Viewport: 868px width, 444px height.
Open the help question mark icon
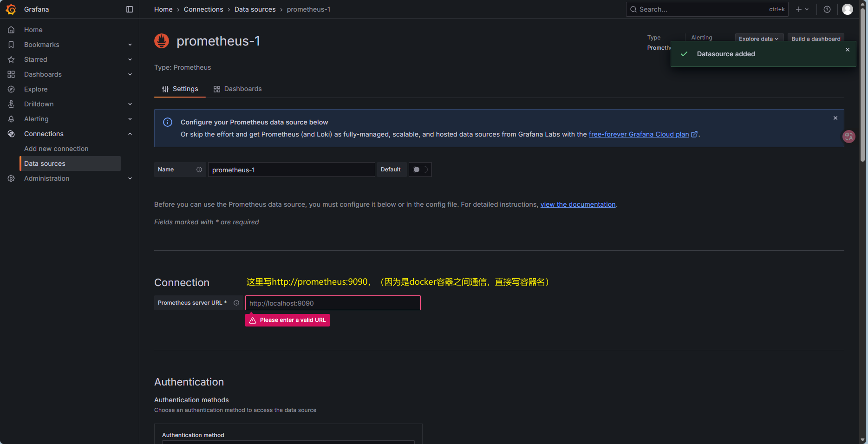[827, 9]
